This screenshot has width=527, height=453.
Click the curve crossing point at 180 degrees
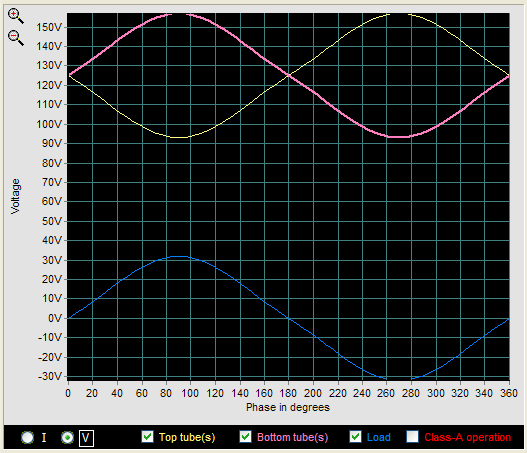(x=288, y=76)
